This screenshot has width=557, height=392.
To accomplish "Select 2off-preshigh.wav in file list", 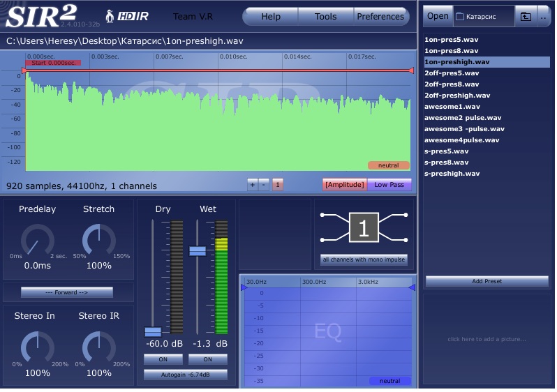I will 487,95.
